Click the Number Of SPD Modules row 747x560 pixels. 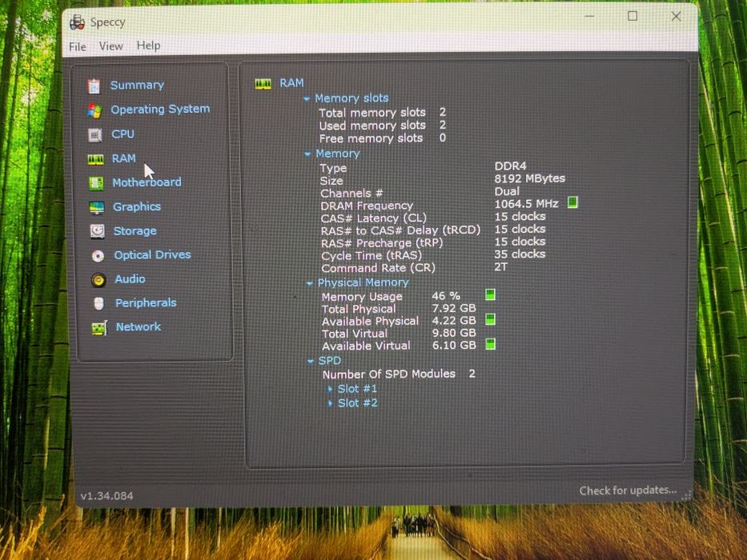(x=399, y=374)
